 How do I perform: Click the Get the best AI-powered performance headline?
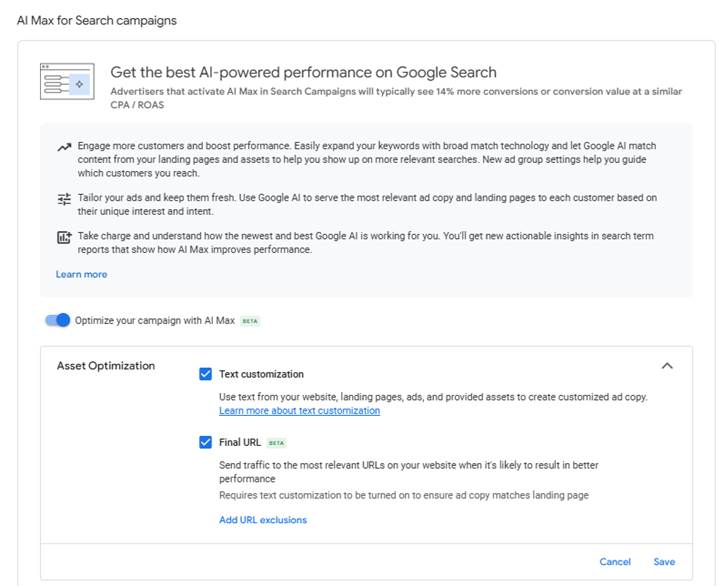pos(303,72)
